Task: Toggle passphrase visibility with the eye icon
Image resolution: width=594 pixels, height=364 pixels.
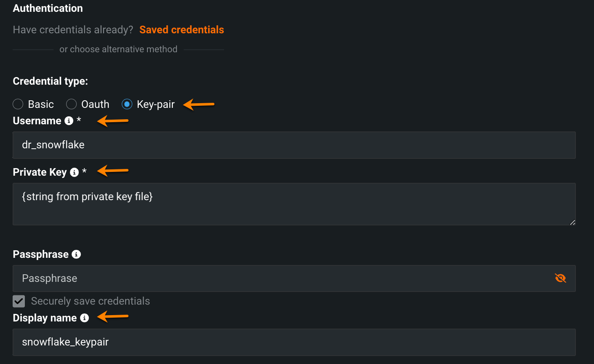Action: (x=560, y=278)
